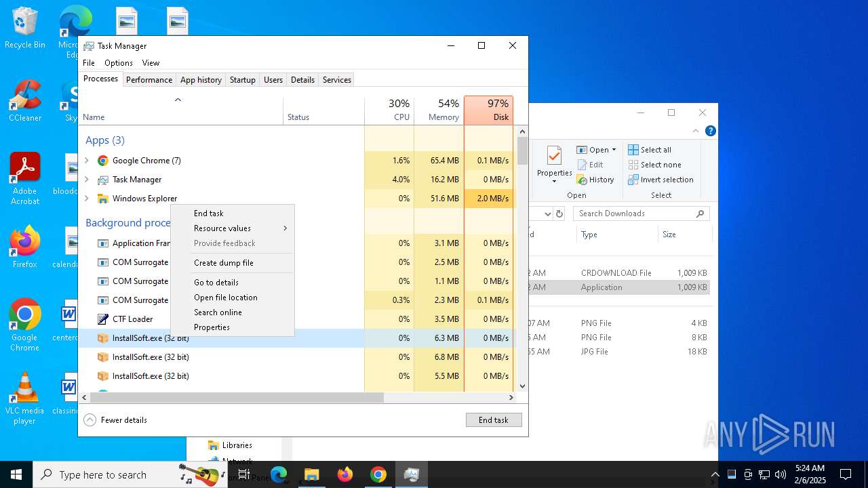Viewport: 868px width, 488px height.
Task: Click the Application Frame Host process icon
Action: (x=103, y=243)
